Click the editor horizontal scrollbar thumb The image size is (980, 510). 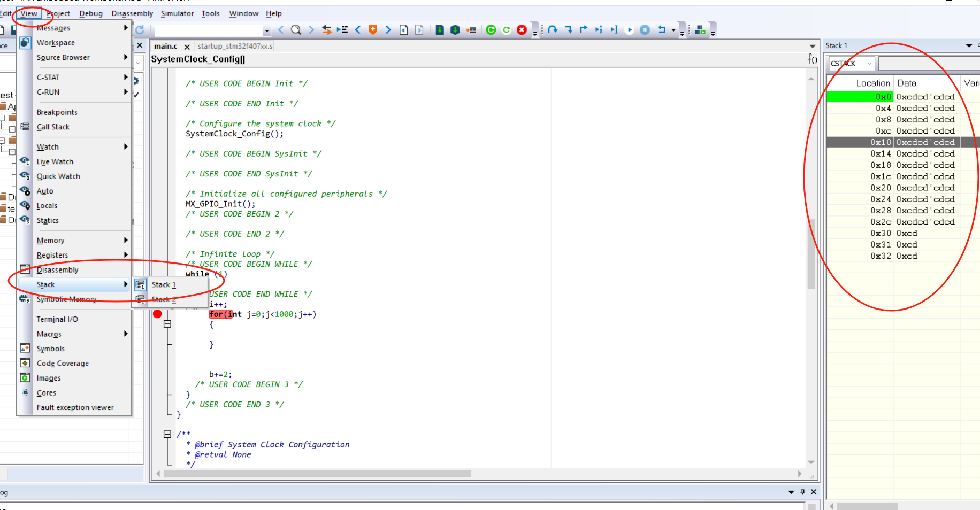pos(317,474)
